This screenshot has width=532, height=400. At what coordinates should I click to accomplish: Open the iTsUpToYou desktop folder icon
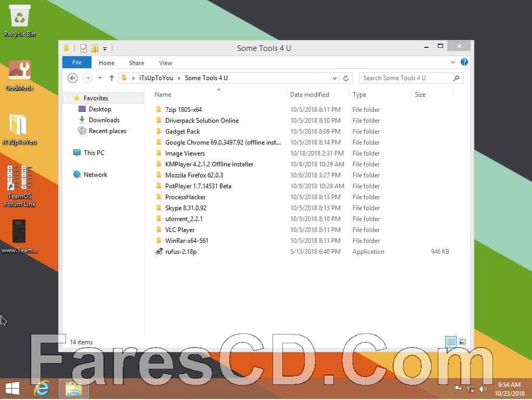click(19, 129)
